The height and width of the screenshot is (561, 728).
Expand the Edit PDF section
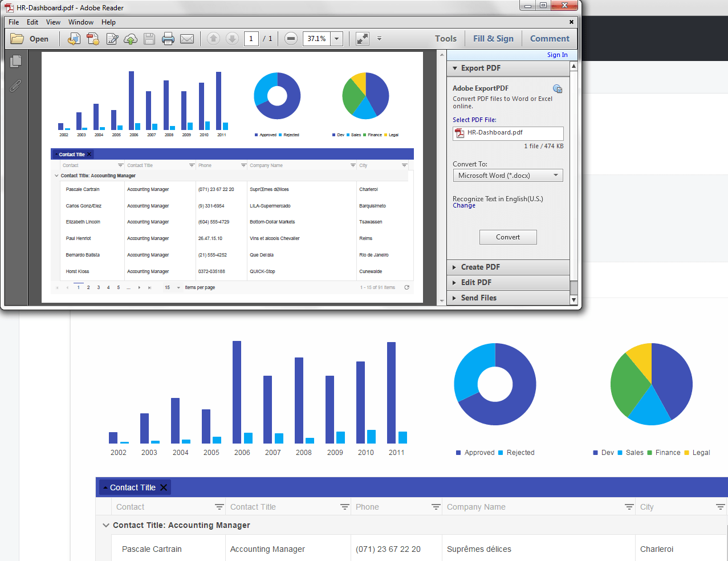pyautogui.click(x=508, y=282)
